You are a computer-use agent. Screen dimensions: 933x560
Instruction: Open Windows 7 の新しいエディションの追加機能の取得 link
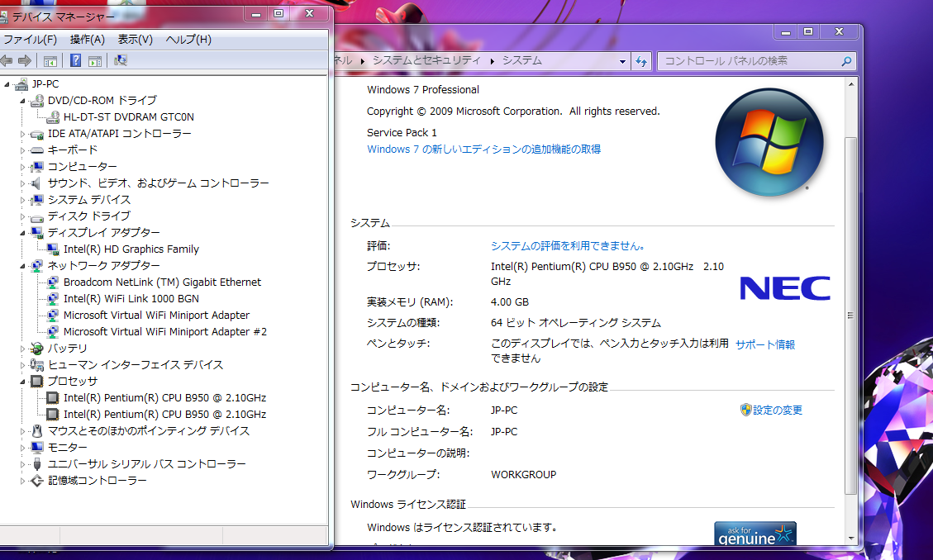(x=483, y=149)
